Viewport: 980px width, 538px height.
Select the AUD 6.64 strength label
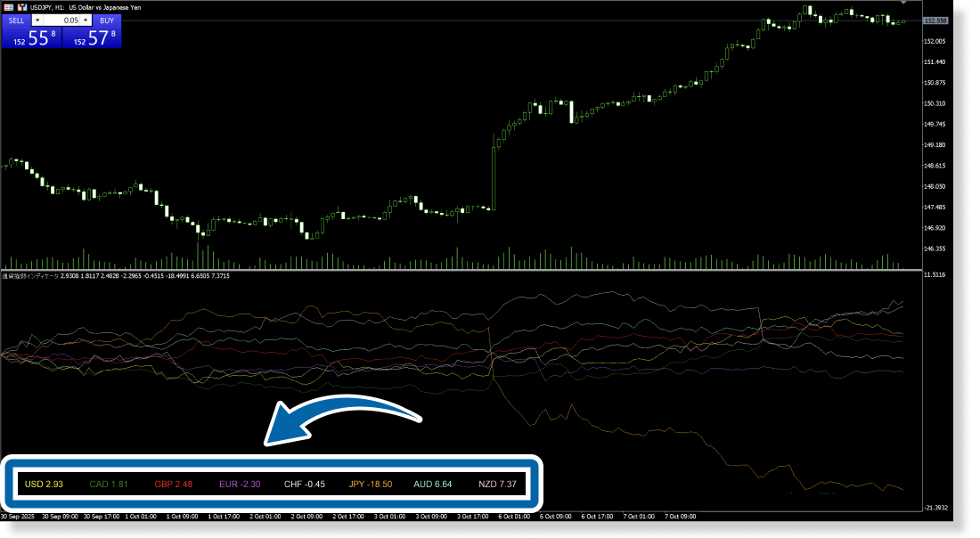pos(433,485)
